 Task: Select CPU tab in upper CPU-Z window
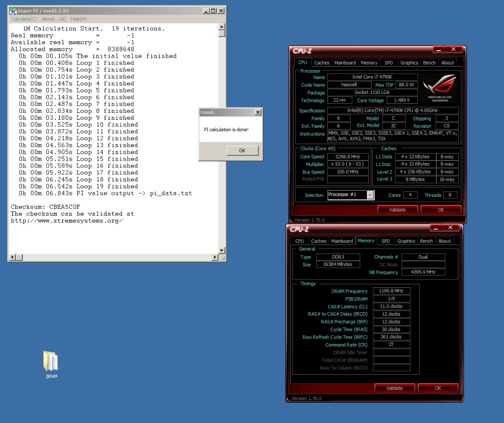point(302,62)
